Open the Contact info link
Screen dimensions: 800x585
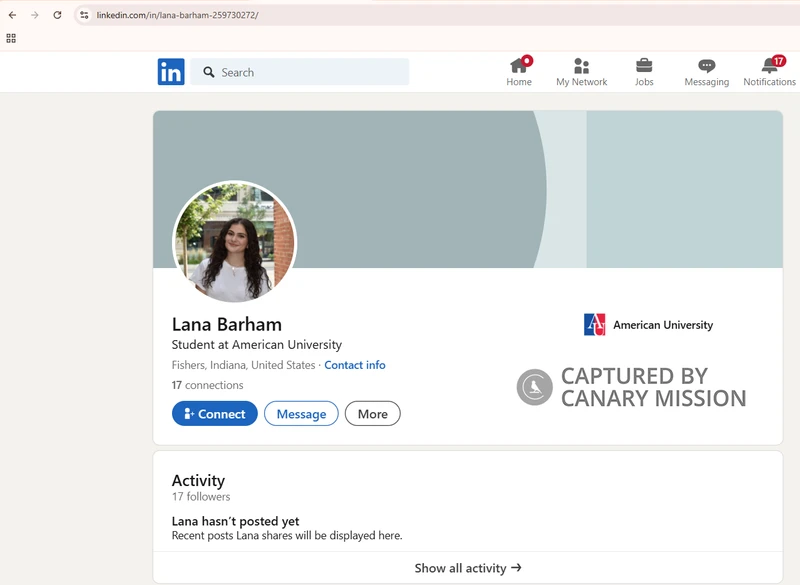[355, 365]
